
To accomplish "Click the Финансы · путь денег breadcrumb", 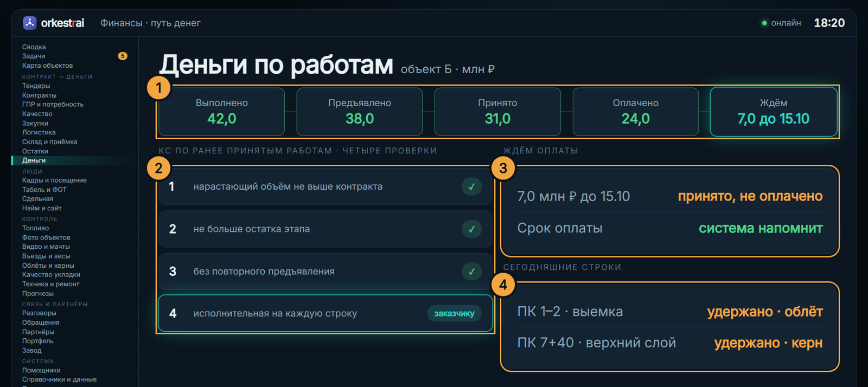I will pyautogui.click(x=150, y=23).
